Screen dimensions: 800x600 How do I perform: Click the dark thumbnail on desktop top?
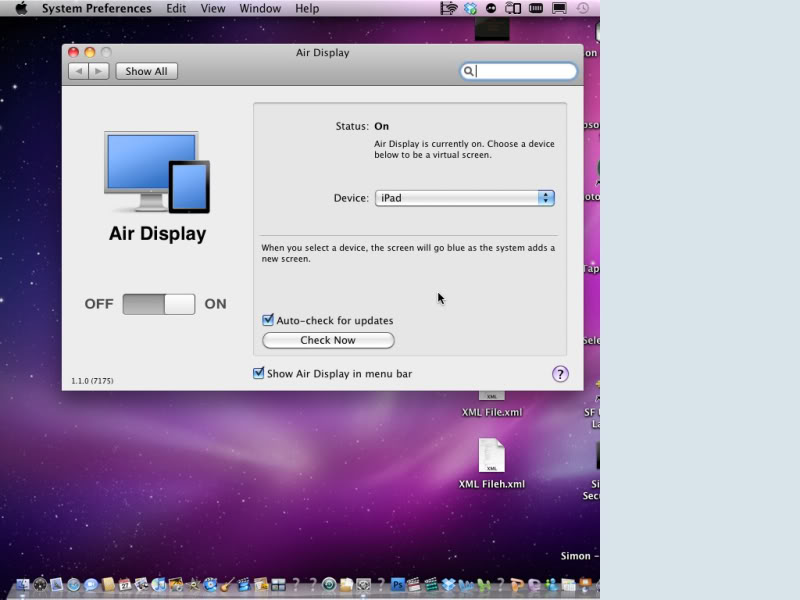(x=492, y=29)
